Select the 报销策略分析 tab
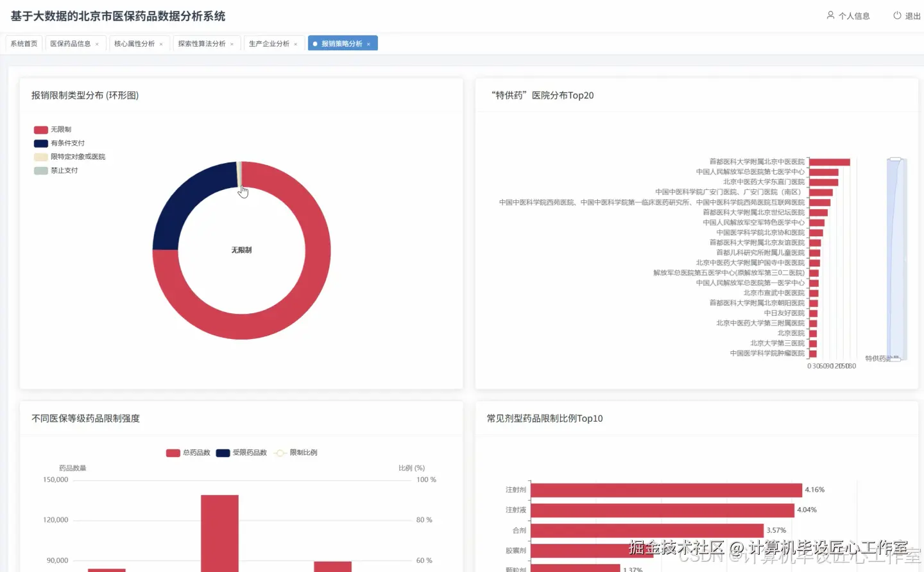This screenshot has height=572, width=924. click(x=342, y=44)
